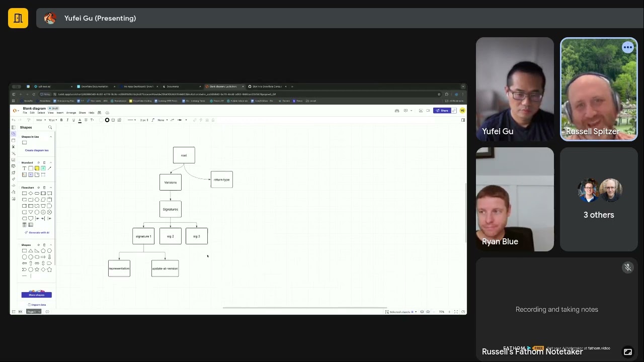Image resolution: width=644 pixels, height=362 pixels.
Task: Open the Help menu
Action: tap(91, 113)
